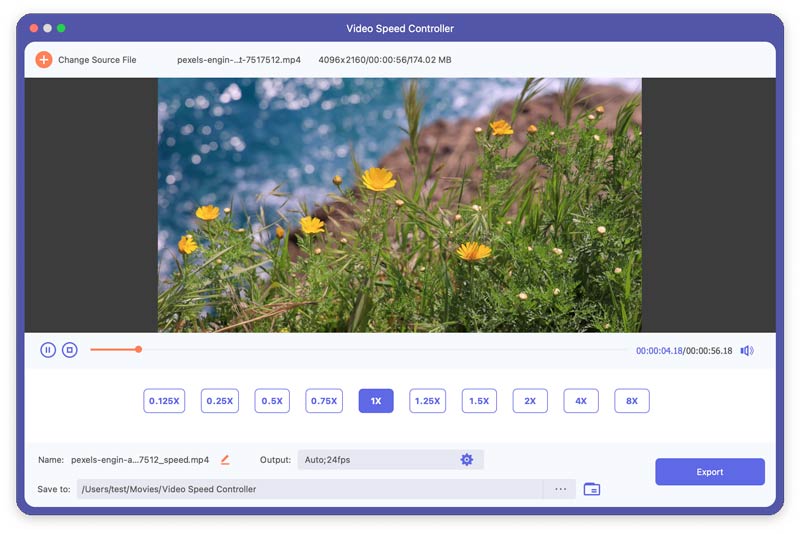Select the 0.25X speed option
The image size is (800, 534).
click(220, 401)
